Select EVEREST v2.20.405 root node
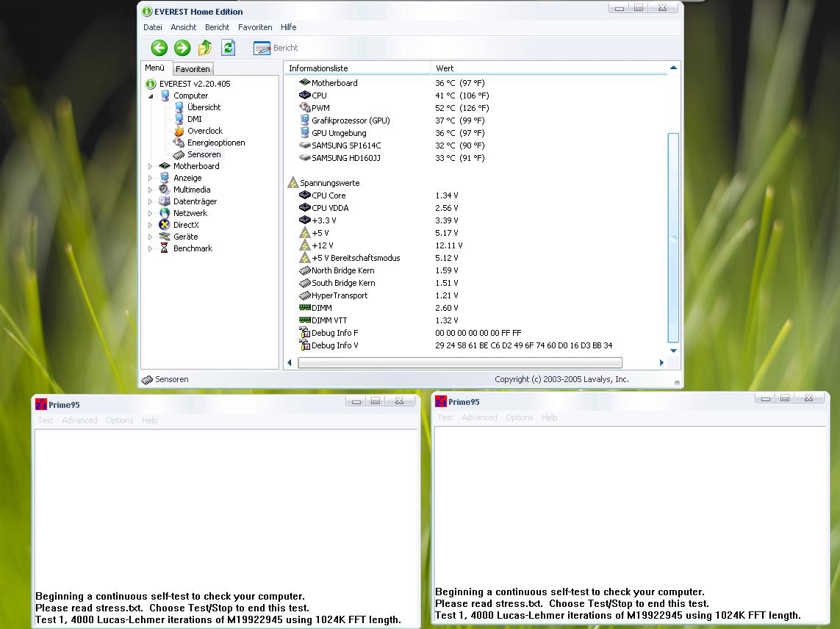The width and height of the screenshot is (840, 629). [195, 84]
